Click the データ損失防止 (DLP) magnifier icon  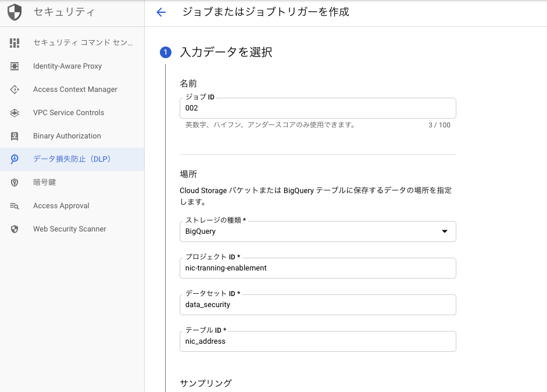click(x=15, y=159)
